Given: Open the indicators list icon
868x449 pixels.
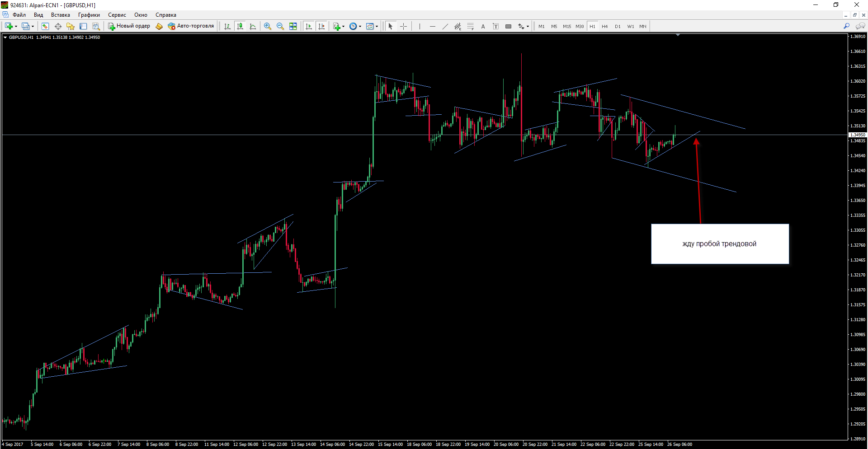Looking at the screenshot, I should pos(337,26).
